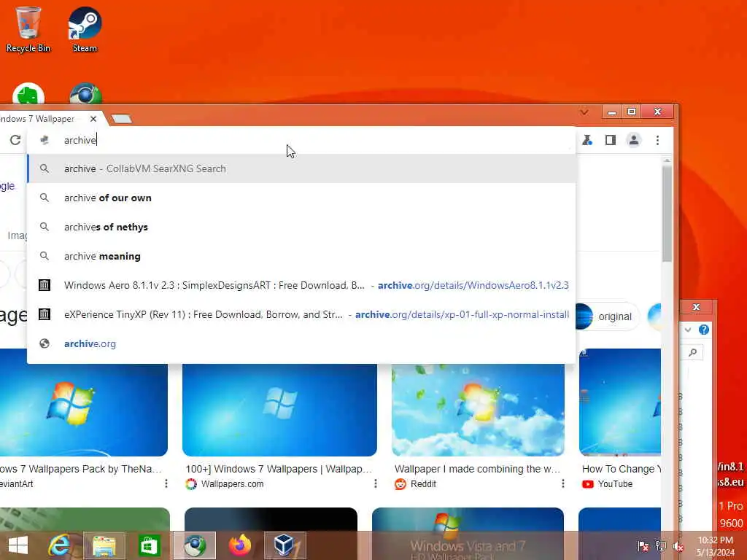The width and height of the screenshot is (747, 560).
Task: Open the Recycle Bin desktop icon
Action: pyautogui.click(x=28, y=29)
